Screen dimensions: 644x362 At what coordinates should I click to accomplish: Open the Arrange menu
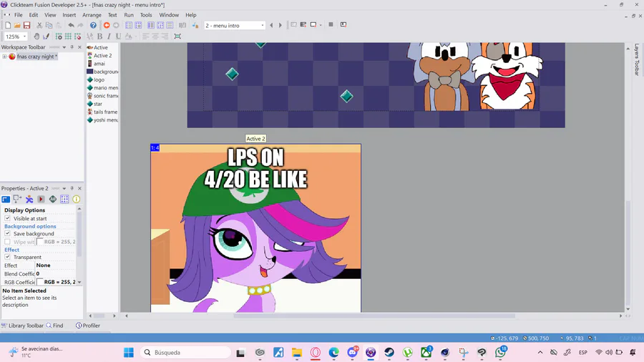coord(92,15)
